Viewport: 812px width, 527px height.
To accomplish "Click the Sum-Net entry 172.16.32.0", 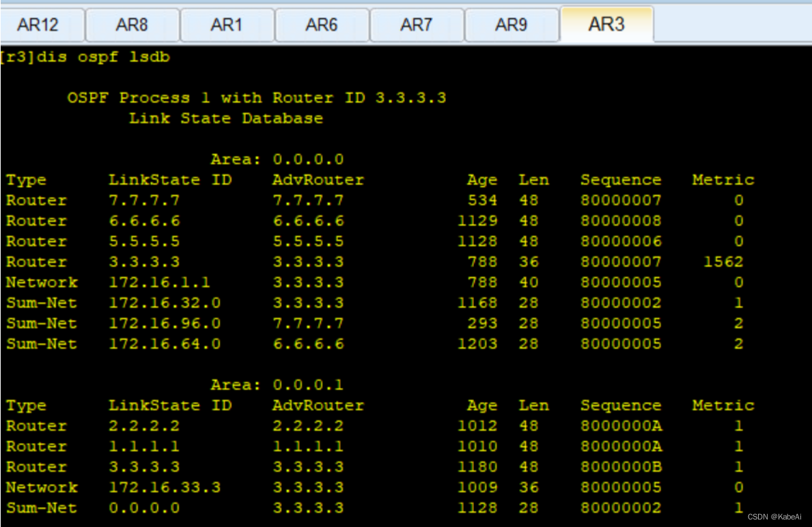I will click(x=205, y=302).
